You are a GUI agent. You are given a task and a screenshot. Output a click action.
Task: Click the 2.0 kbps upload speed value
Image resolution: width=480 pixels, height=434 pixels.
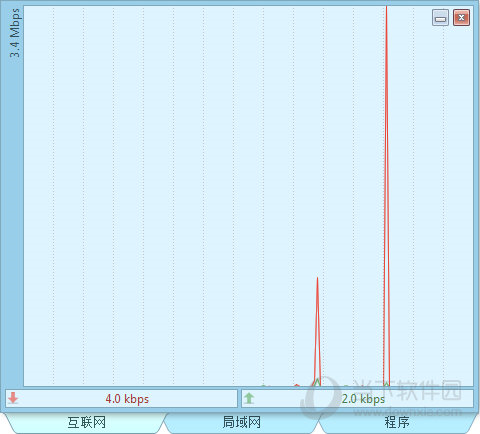363,399
